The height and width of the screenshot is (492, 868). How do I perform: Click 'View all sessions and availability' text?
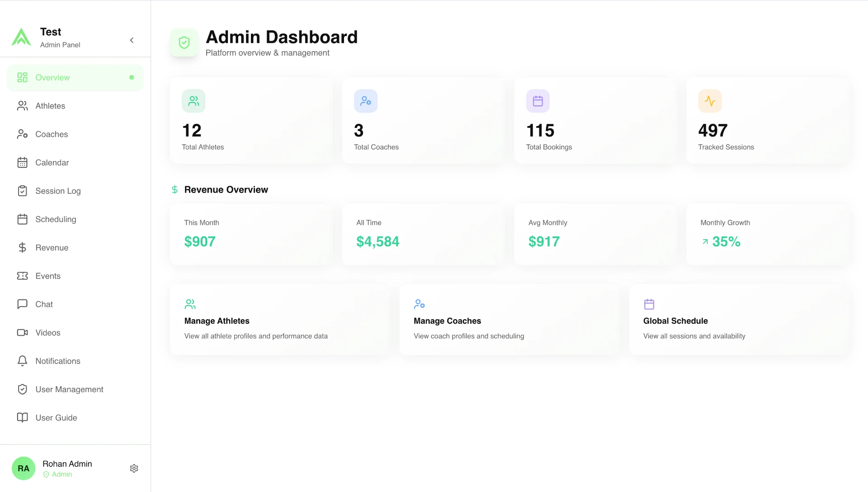pyautogui.click(x=694, y=336)
